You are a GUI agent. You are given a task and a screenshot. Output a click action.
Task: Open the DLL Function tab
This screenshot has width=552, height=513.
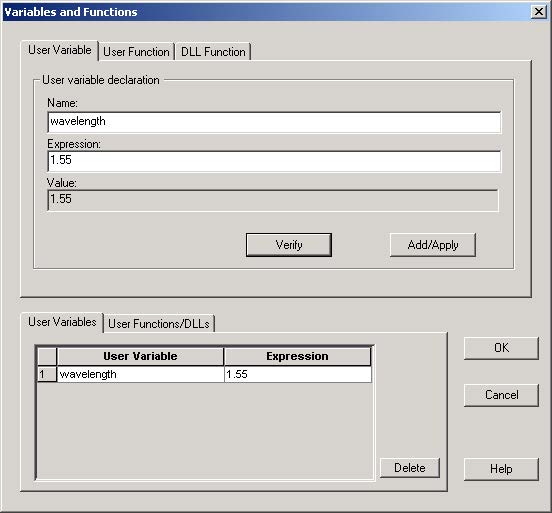point(213,52)
